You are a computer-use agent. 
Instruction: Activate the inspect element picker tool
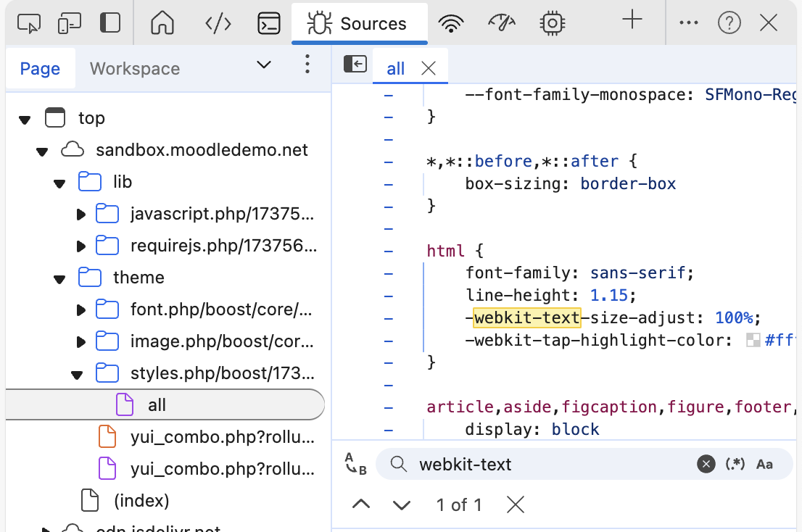coord(29,23)
